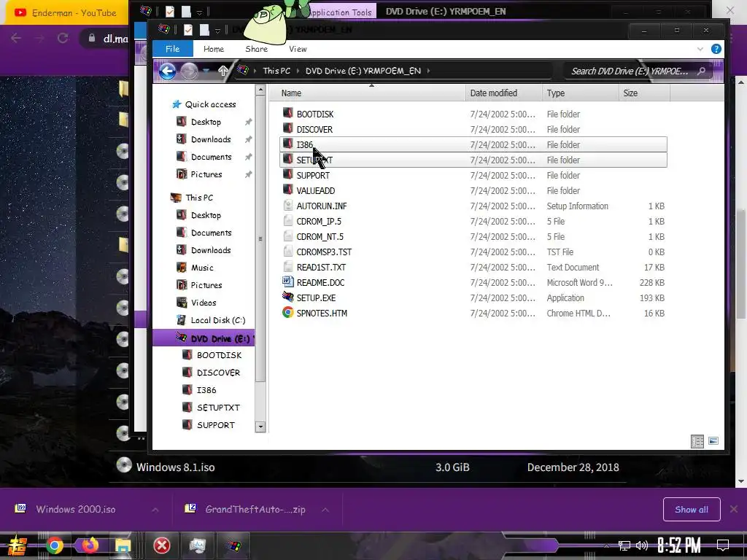This screenshot has height=560, width=747.
Task: Reload the Chrome page
Action: (63, 38)
